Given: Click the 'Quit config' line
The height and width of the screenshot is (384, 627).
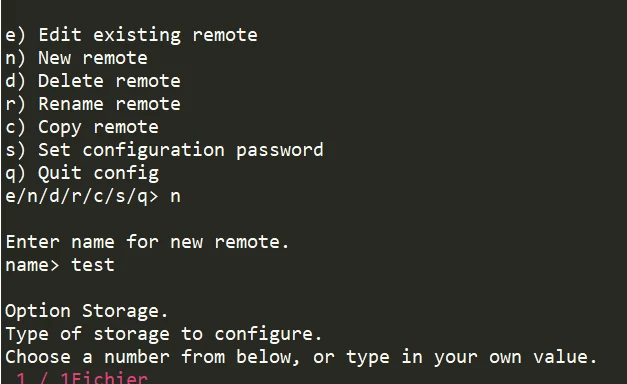Looking at the screenshot, I should click(82, 174).
